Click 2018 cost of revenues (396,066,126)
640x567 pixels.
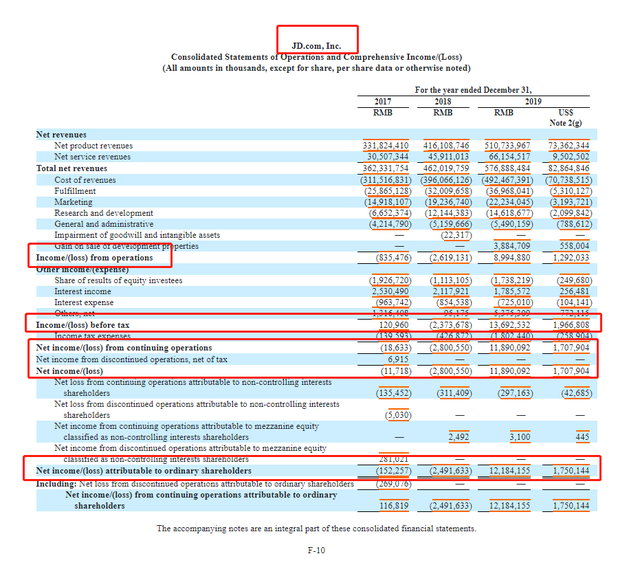pos(446,180)
